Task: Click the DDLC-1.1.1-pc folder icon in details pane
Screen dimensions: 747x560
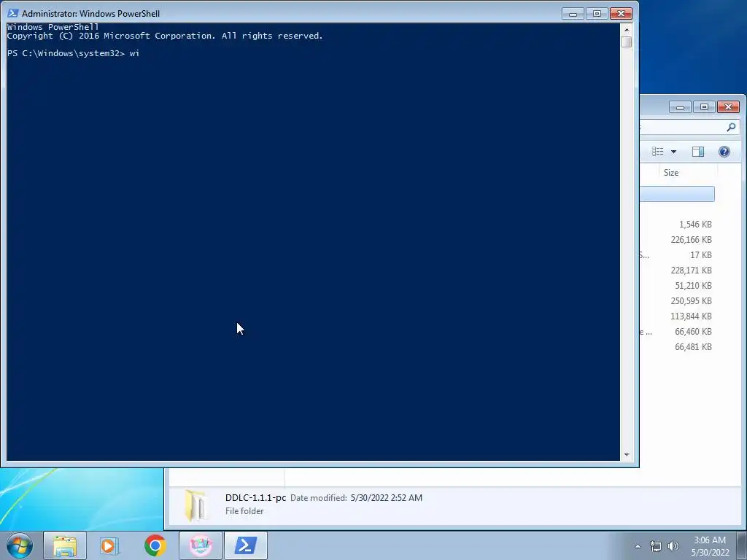Action: 196,505
